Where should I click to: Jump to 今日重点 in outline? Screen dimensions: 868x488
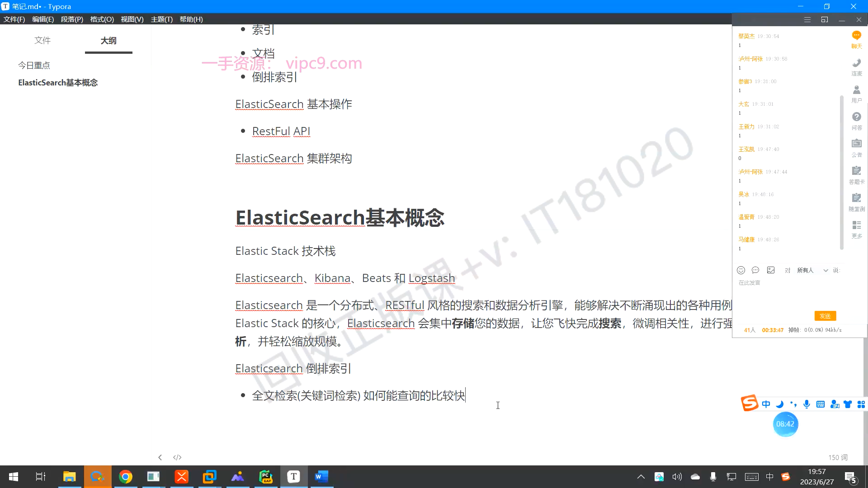[34, 66]
